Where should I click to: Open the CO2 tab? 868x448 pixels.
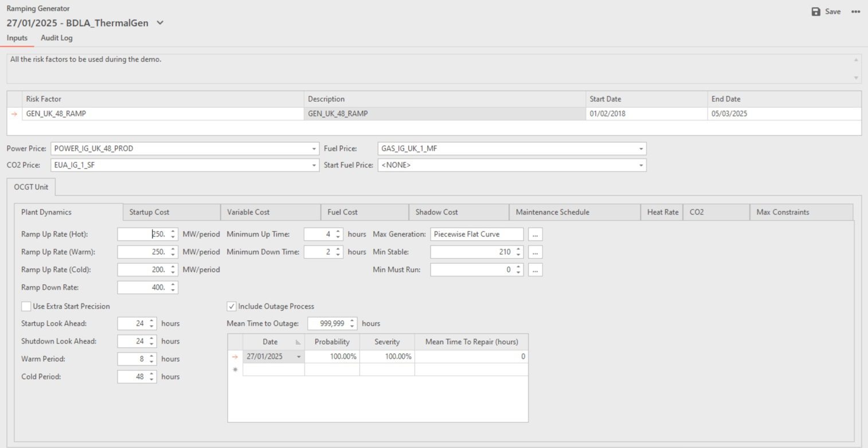click(716, 212)
